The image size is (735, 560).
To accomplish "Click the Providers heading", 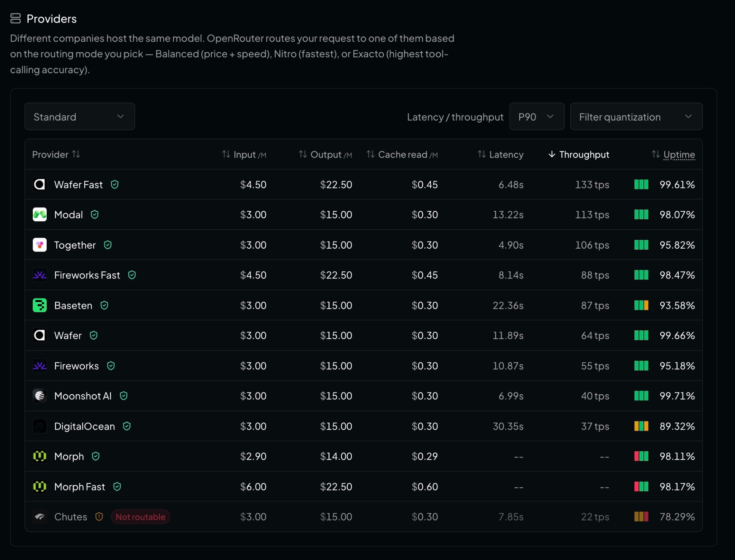I will pos(52,19).
